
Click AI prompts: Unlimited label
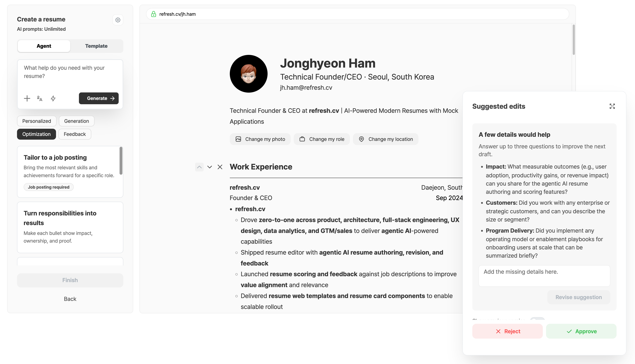(41, 29)
